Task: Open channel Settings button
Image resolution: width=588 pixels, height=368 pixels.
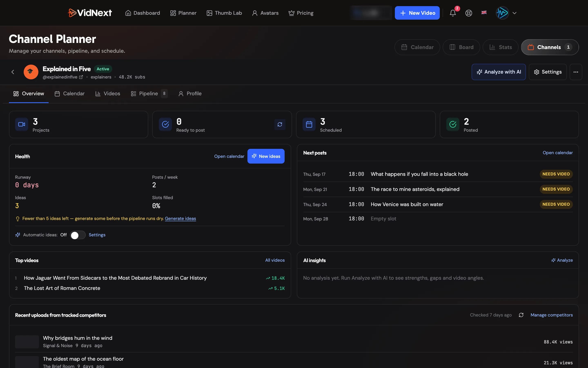Action: [547, 72]
